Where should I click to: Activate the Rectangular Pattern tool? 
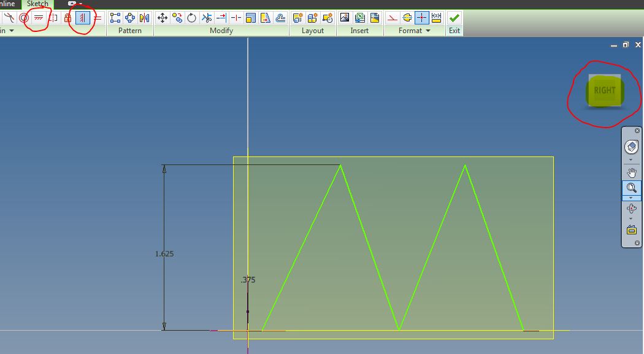tap(115, 17)
